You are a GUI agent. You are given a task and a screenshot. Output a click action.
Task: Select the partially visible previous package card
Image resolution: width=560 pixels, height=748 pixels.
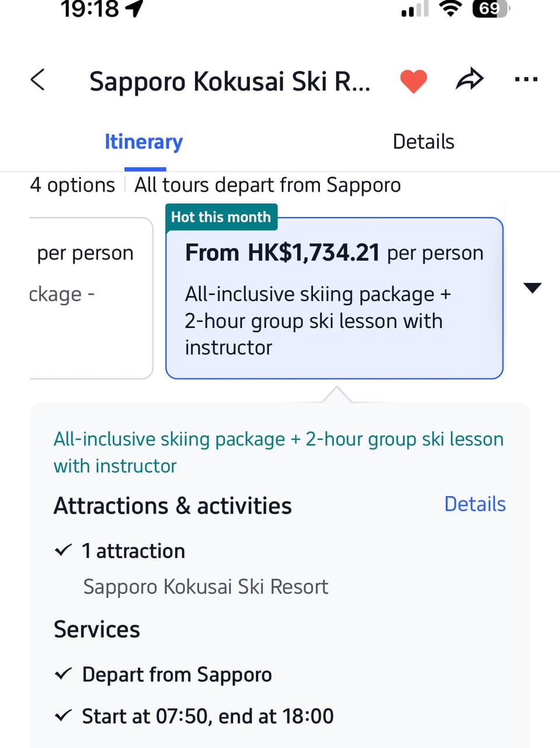click(x=91, y=298)
